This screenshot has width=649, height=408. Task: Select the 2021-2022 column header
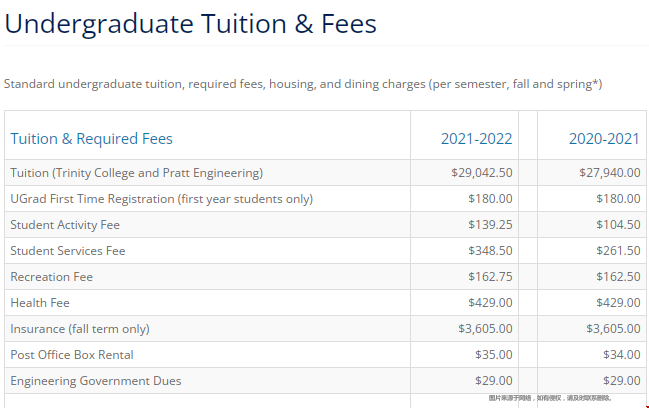click(476, 139)
